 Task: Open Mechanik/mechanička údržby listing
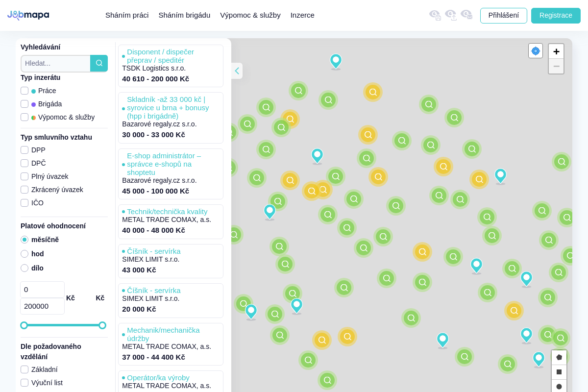pos(163,334)
